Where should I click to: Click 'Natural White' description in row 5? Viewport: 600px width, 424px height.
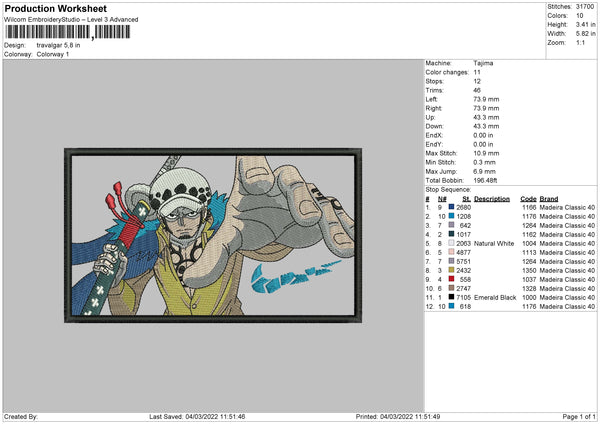(494, 243)
